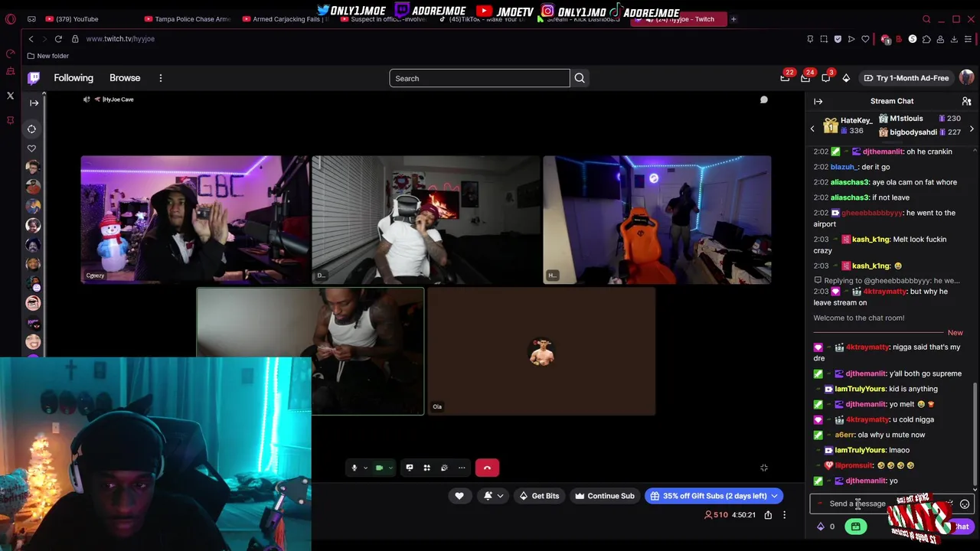Select the Ola participant tile
The width and height of the screenshot is (980, 551).
point(541,352)
